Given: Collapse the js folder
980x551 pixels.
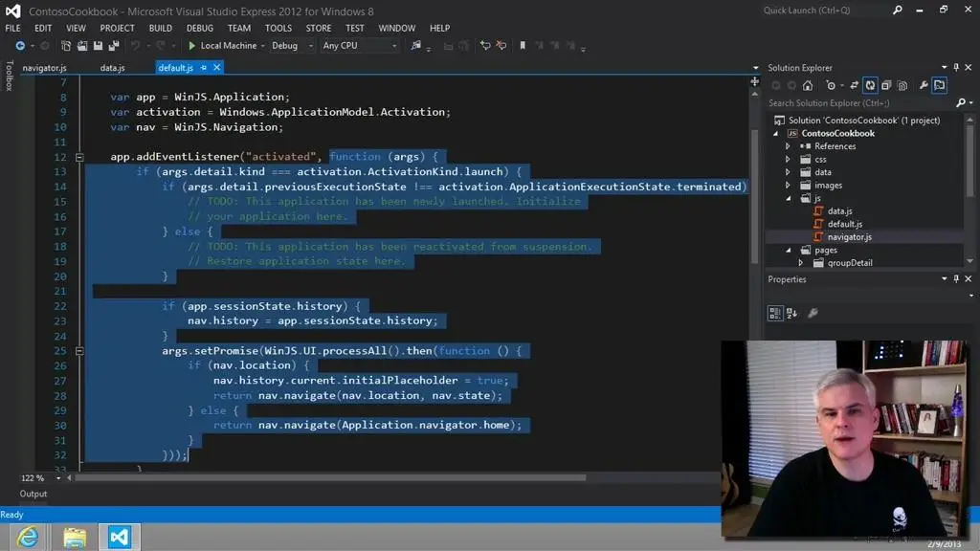Looking at the screenshot, I should pyautogui.click(x=789, y=198).
